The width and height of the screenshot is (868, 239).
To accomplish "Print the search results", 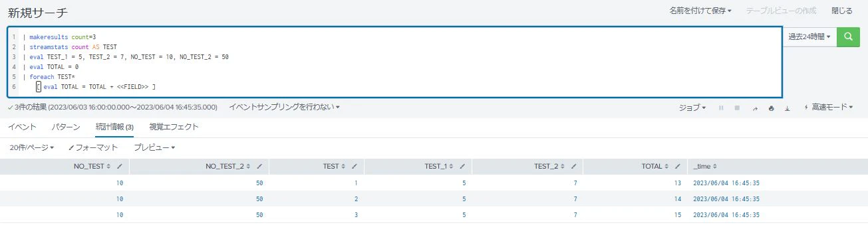I will click(x=771, y=108).
